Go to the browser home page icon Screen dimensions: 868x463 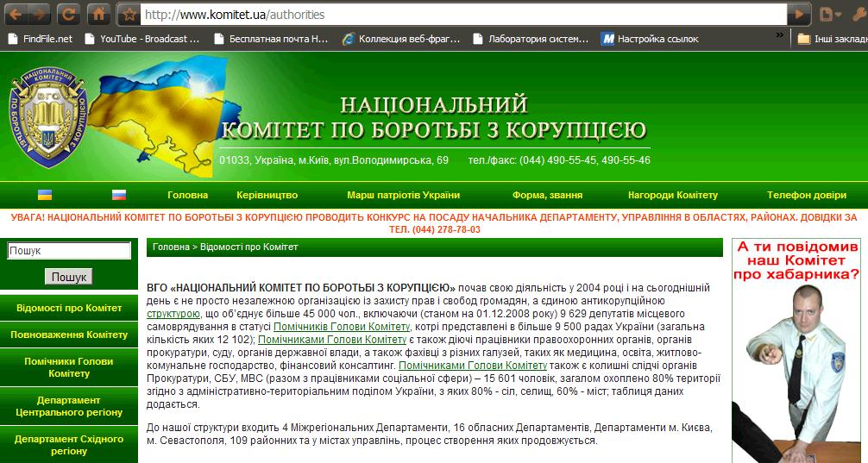pos(99,14)
